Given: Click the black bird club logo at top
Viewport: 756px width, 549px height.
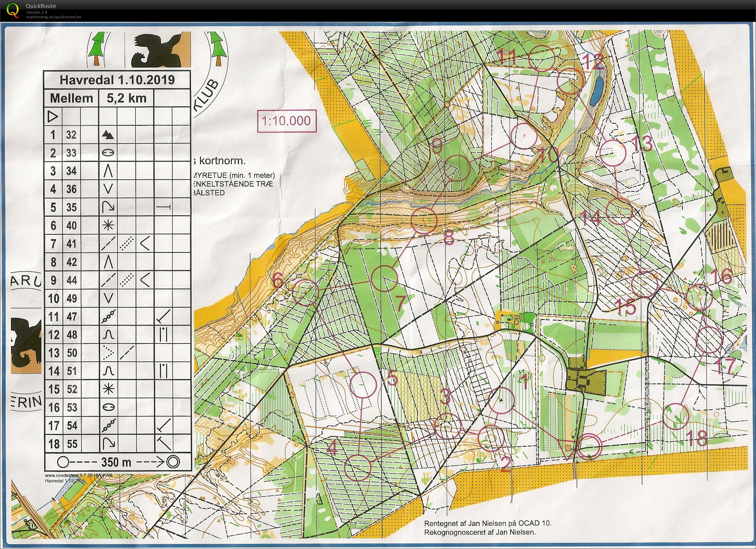Looking at the screenshot, I should (x=158, y=50).
